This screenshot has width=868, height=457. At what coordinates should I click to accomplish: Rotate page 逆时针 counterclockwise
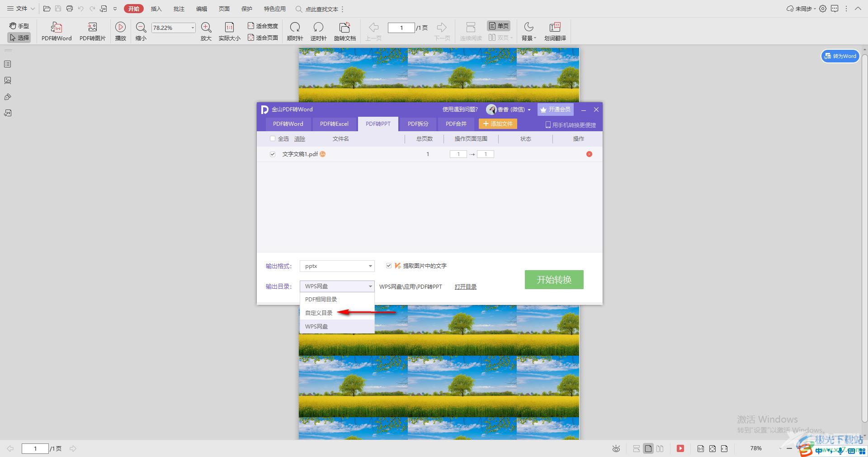point(318,31)
